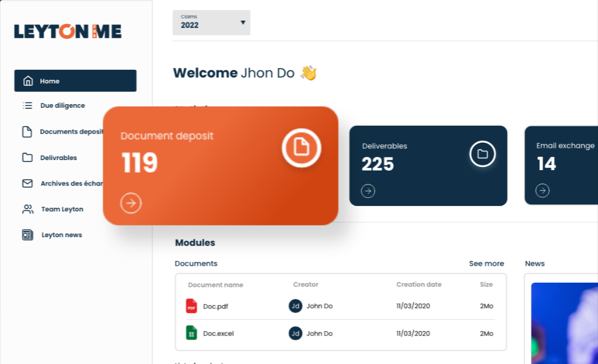The height and width of the screenshot is (364, 598).
Task: Open Team Leyton people icon
Action: pyautogui.click(x=27, y=209)
